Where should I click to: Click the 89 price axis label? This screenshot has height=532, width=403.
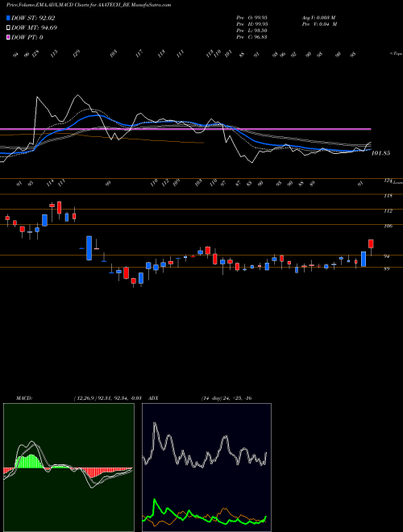point(386,268)
